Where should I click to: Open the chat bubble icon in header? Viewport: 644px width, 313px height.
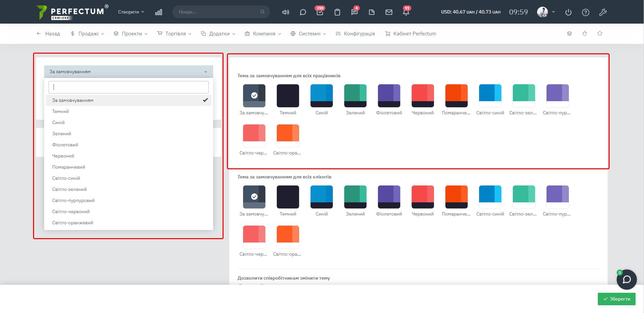pyautogui.click(x=303, y=12)
